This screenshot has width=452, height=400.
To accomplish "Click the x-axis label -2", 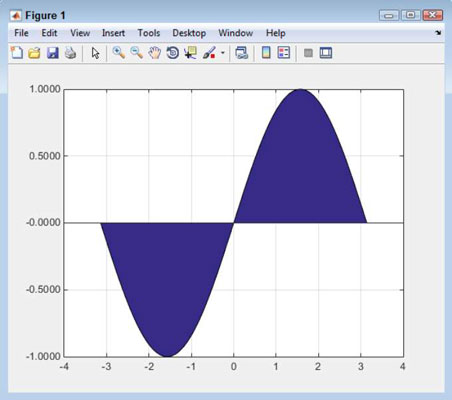I will 149,366.
